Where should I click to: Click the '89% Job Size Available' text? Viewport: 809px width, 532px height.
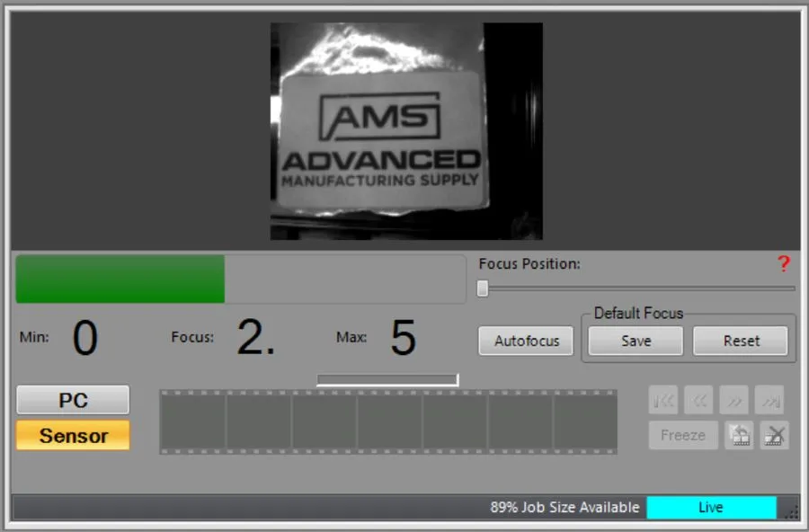(565, 507)
